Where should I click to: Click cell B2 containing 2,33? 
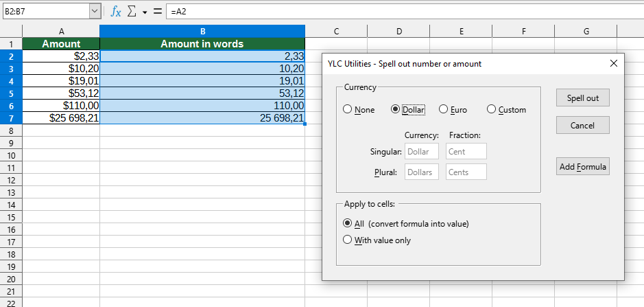[x=202, y=56]
